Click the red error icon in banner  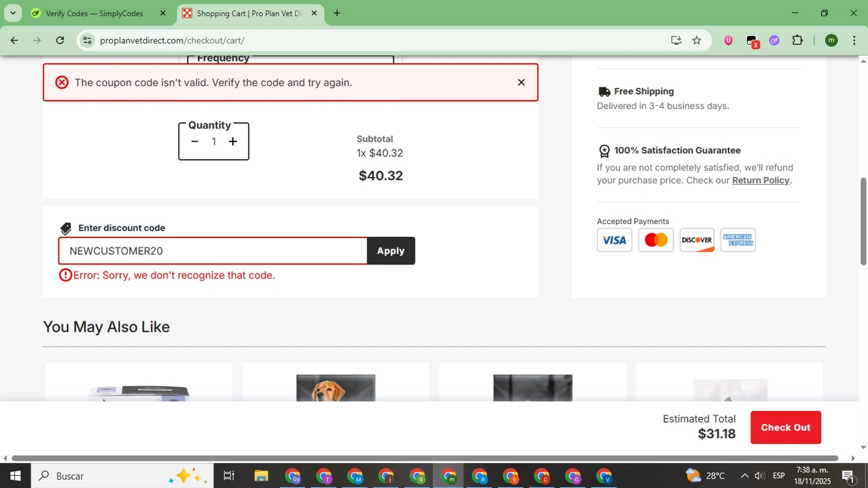click(62, 82)
